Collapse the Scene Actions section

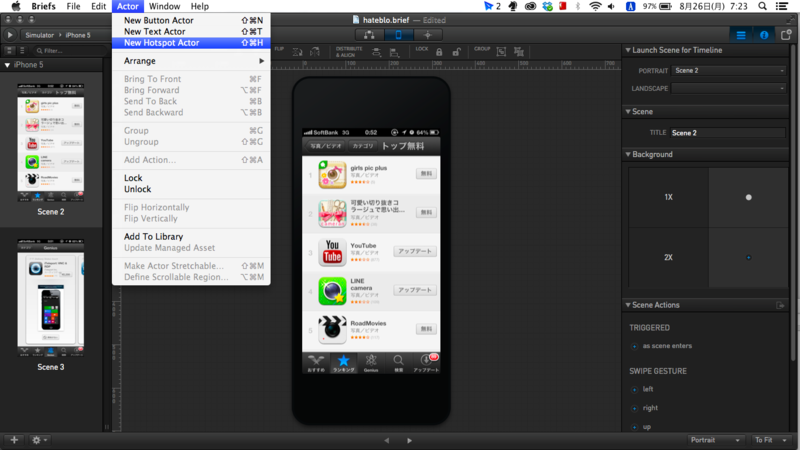pyautogui.click(x=628, y=305)
